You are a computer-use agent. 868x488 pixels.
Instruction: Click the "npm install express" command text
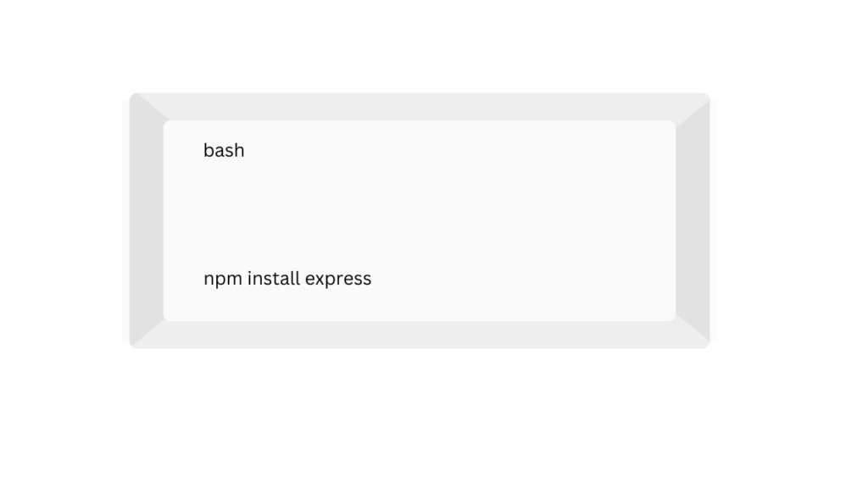[287, 279]
